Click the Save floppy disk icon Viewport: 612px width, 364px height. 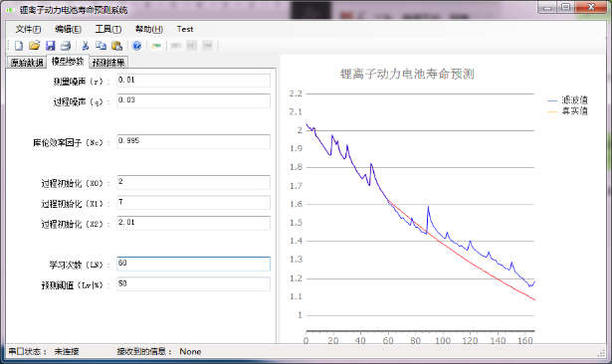tap(51, 46)
